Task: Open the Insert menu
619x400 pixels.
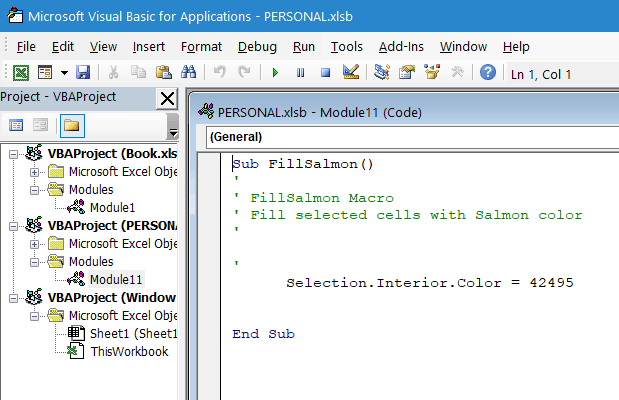Action: (x=148, y=47)
